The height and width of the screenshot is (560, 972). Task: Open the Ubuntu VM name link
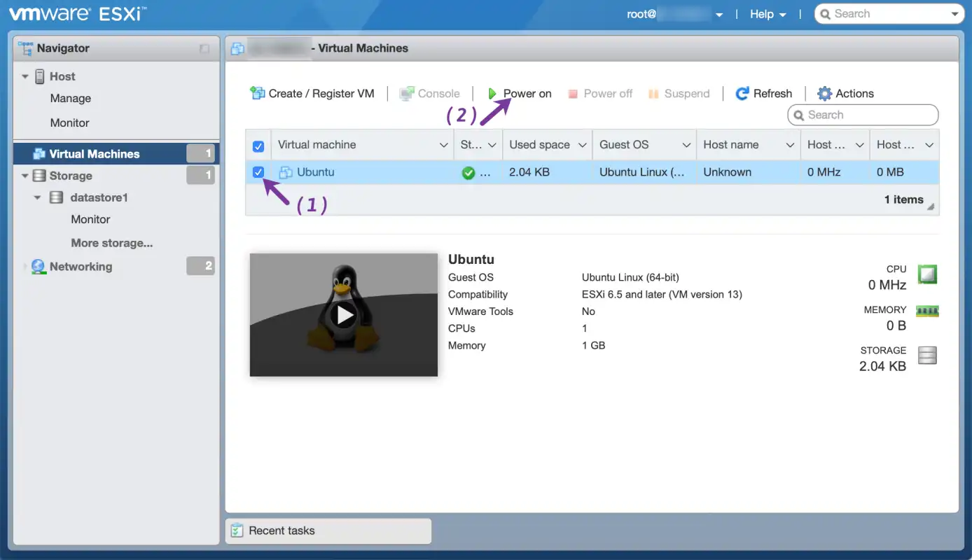pyautogui.click(x=315, y=172)
